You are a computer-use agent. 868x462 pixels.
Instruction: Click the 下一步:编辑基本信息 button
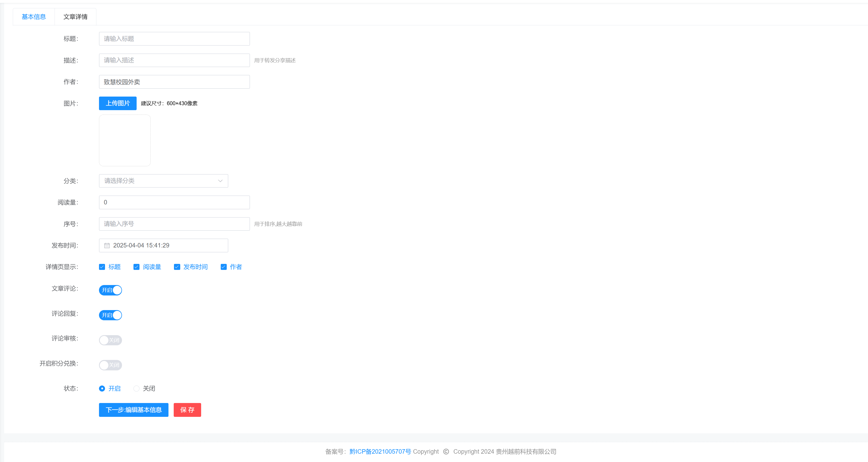tap(133, 410)
